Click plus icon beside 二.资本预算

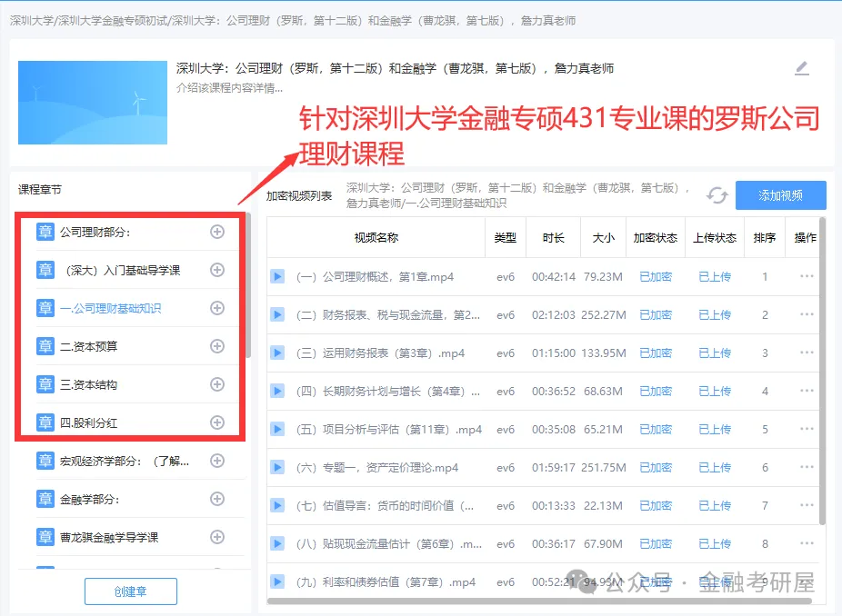point(217,346)
